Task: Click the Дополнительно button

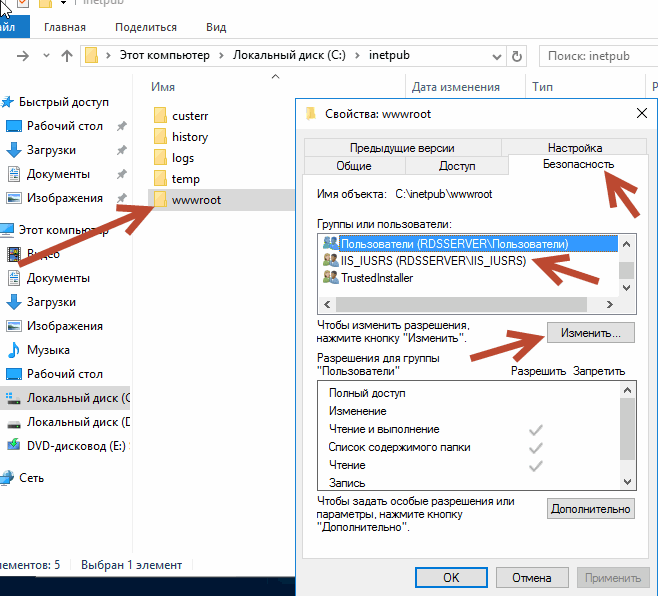Action: pyautogui.click(x=590, y=509)
